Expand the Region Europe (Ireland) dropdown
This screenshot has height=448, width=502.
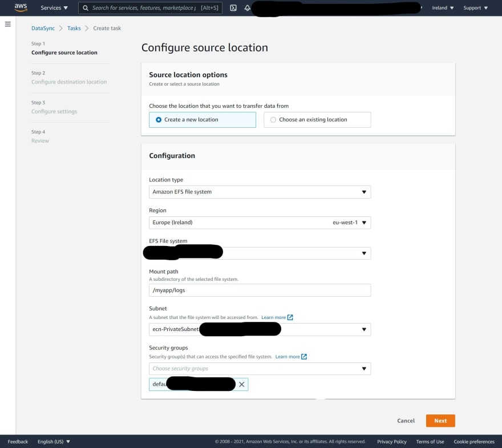click(x=260, y=223)
